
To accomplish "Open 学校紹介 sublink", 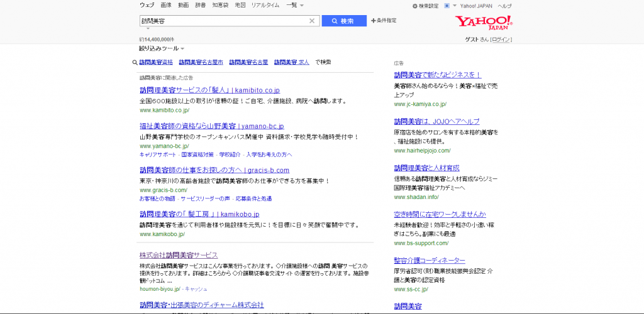I will pos(230,154).
